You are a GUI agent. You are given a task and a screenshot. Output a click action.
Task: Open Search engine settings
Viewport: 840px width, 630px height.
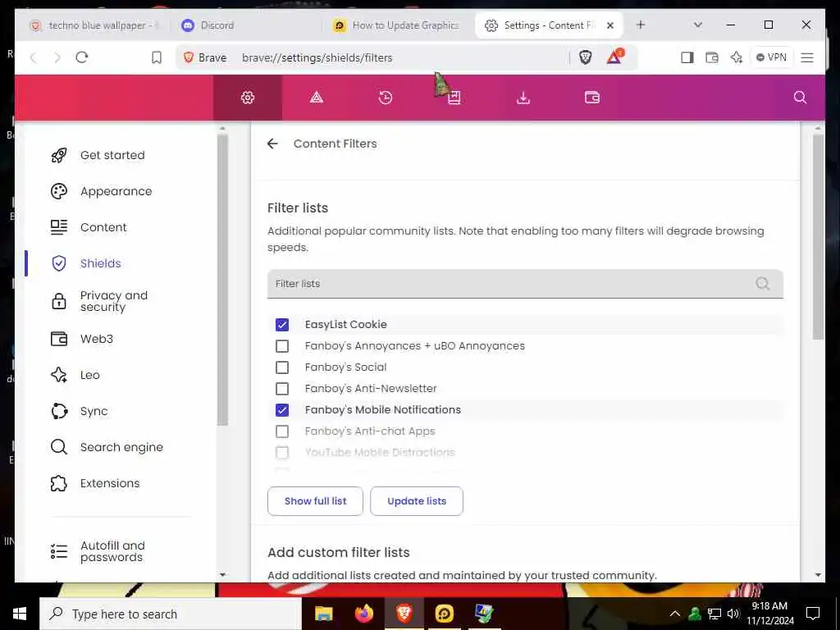coord(121,447)
